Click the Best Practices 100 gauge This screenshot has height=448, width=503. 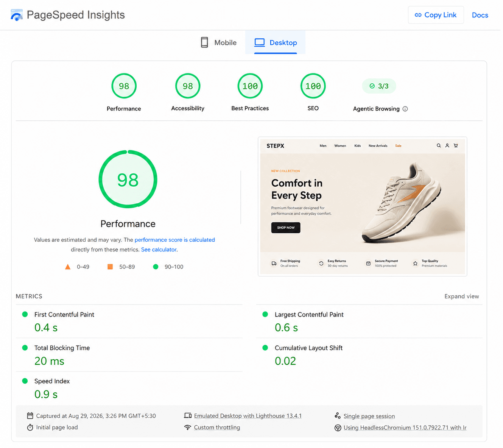coord(250,86)
